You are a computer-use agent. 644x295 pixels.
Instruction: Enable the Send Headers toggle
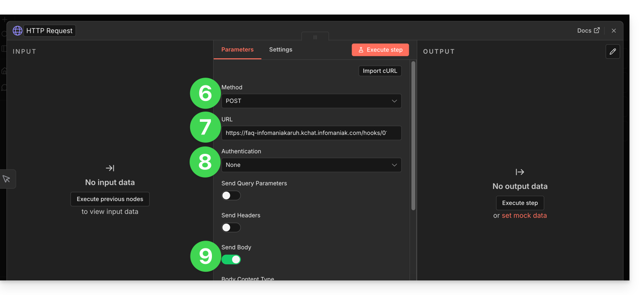pyautogui.click(x=231, y=228)
